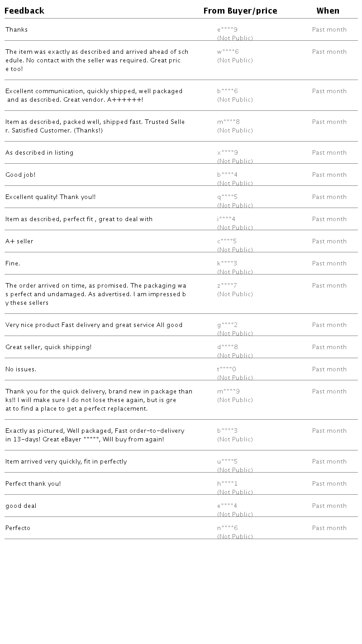The width and height of the screenshot is (362, 644).
Task: Open buyer x****9 feedback profile
Action: (227, 153)
